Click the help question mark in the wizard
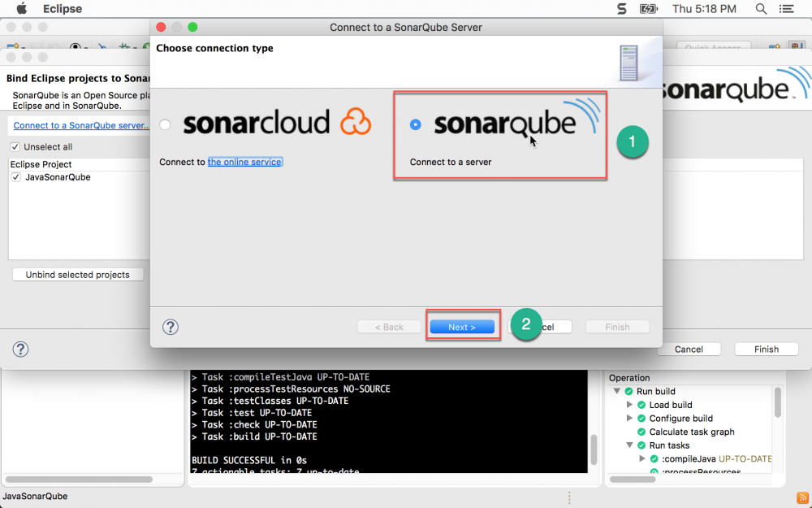The height and width of the screenshot is (508, 812). tap(170, 327)
